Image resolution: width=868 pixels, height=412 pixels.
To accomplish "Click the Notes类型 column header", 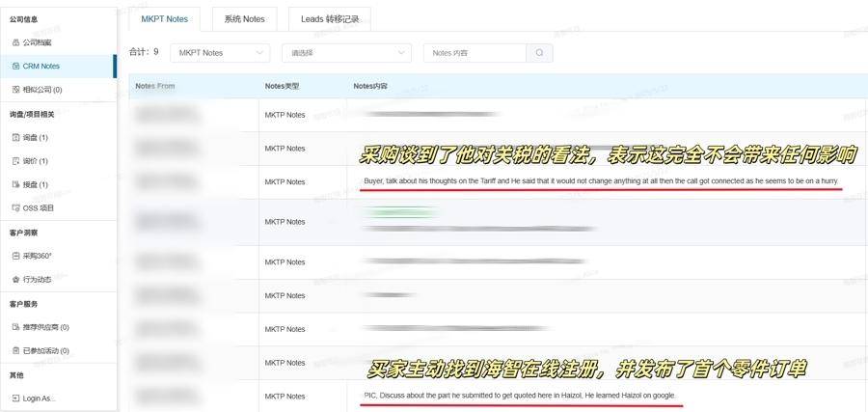I will click(283, 86).
